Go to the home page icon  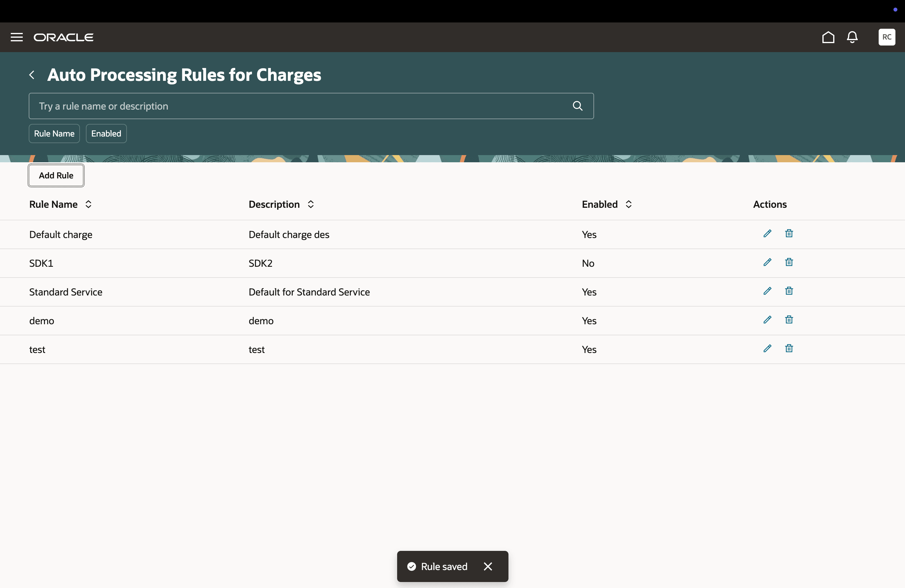828,37
